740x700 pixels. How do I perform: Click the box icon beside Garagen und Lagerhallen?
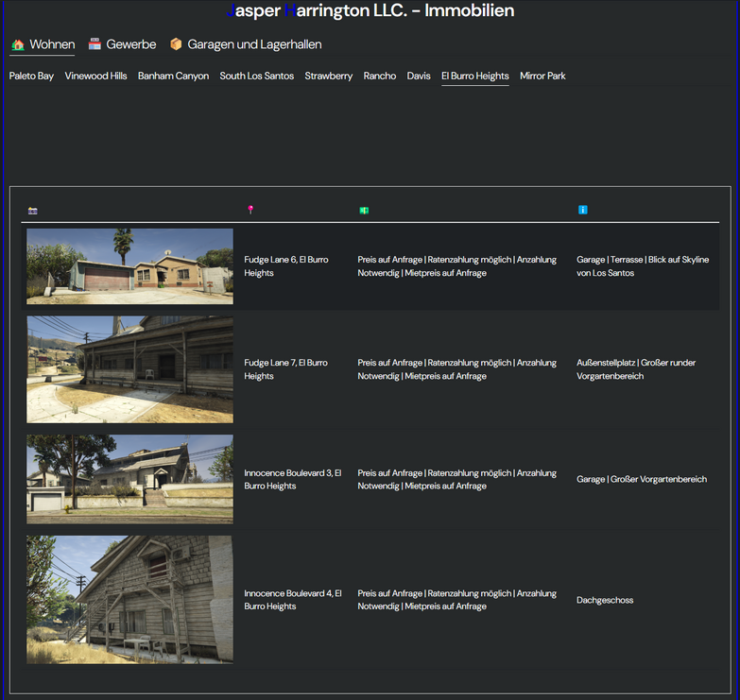pos(176,43)
